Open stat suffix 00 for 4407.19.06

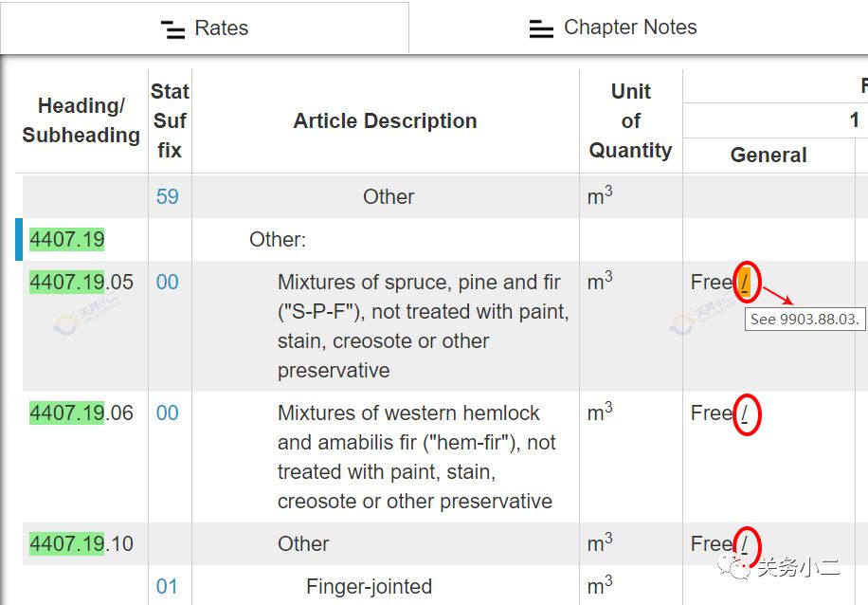[167, 412]
